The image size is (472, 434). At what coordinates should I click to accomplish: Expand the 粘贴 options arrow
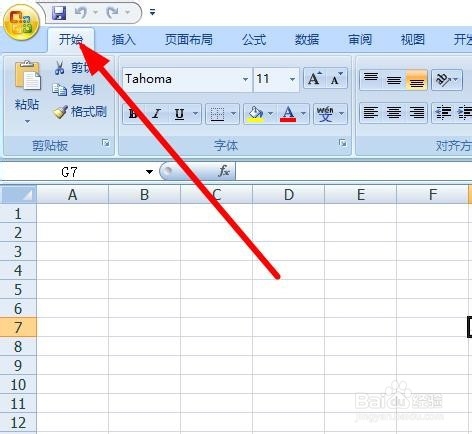point(27,121)
